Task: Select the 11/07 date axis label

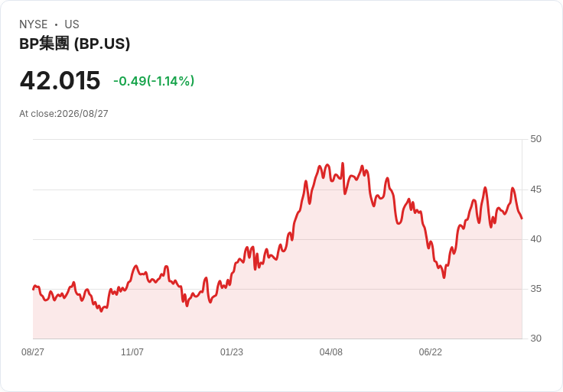Action: (132, 352)
